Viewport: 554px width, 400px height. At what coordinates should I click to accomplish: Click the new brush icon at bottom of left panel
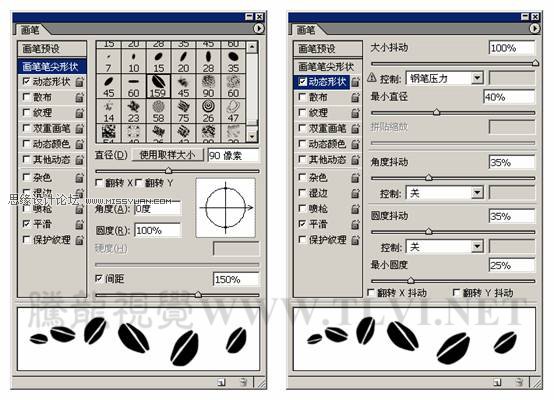point(222,382)
